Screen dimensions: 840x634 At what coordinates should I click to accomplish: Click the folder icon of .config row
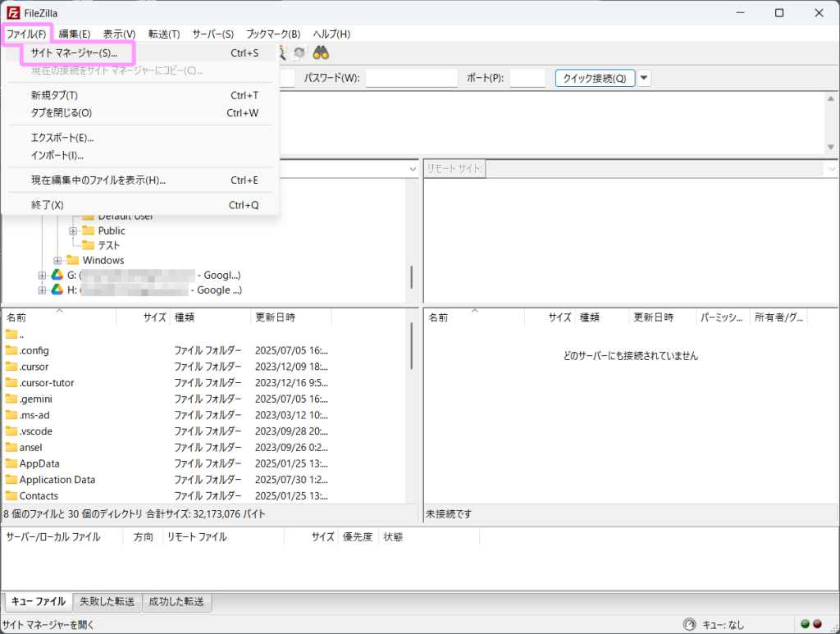click(x=11, y=350)
